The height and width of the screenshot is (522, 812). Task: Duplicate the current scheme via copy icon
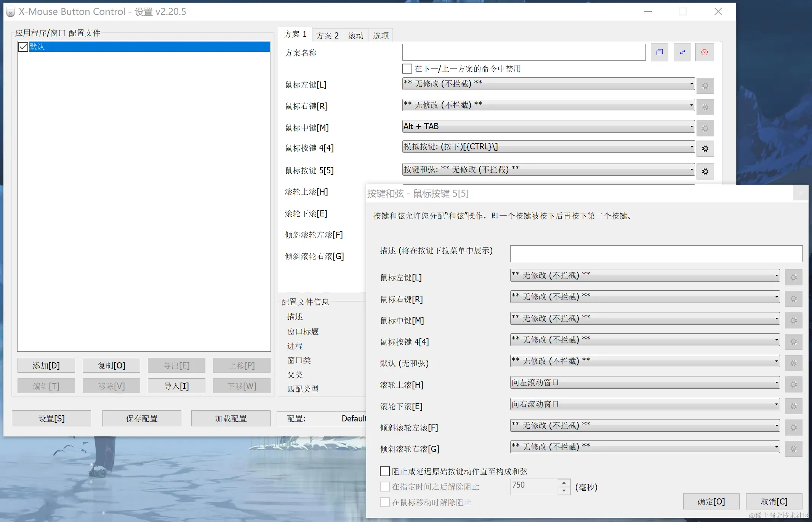tap(660, 52)
